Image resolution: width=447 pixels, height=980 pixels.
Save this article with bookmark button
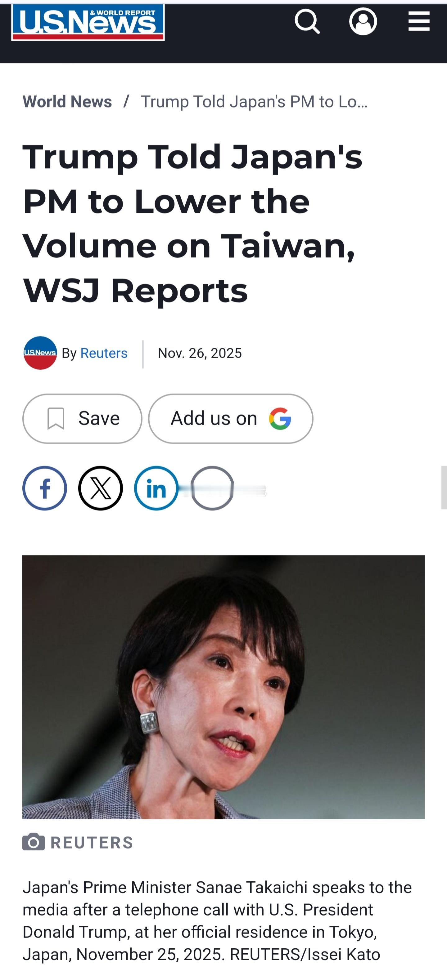tap(82, 418)
